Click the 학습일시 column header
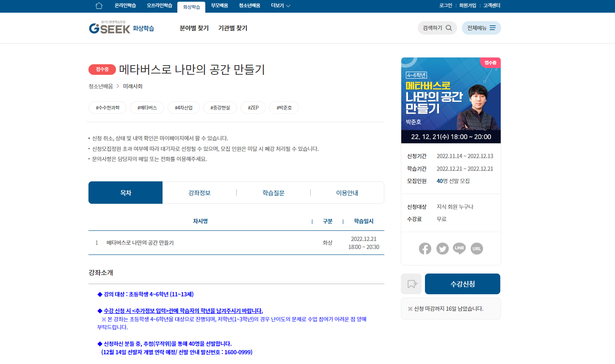 pyautogui.click(x=364, y=221)
